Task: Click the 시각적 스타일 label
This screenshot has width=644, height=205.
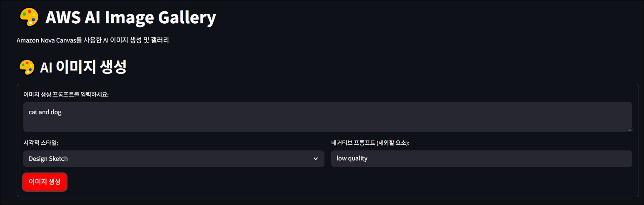Action: tap(41, 143)
